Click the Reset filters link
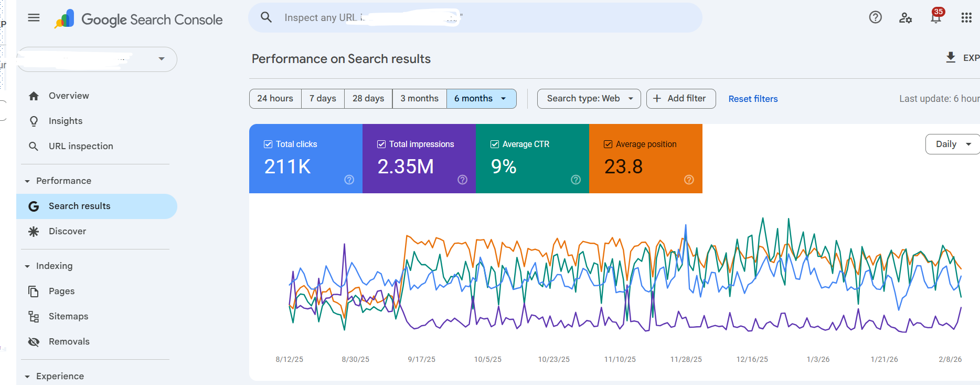The width and height of the screenshot is (980, 385). click(753, 99)
